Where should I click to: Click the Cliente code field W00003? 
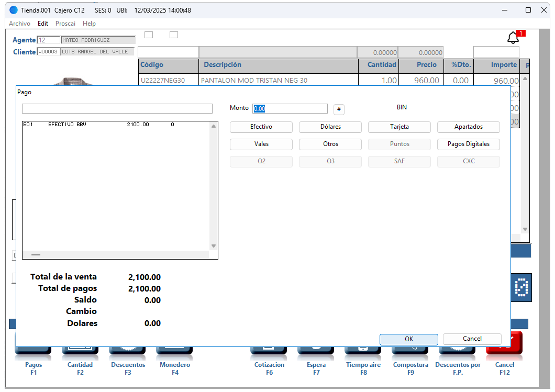click(49, 52)
